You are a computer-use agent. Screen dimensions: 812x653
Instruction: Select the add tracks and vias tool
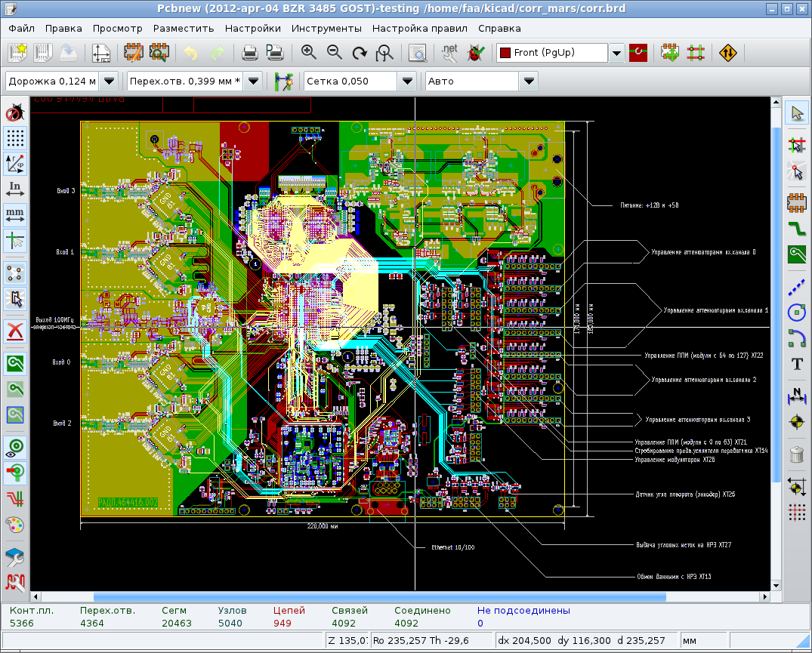(796, 227)
